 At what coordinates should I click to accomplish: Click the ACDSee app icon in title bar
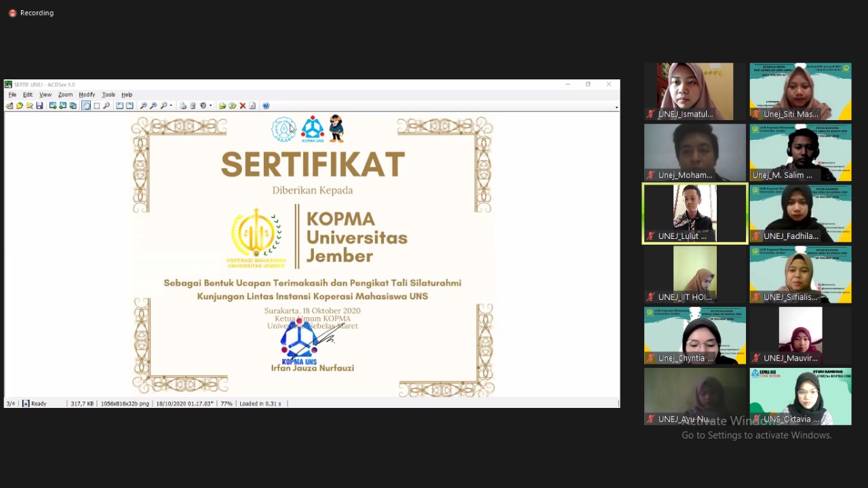8,84
